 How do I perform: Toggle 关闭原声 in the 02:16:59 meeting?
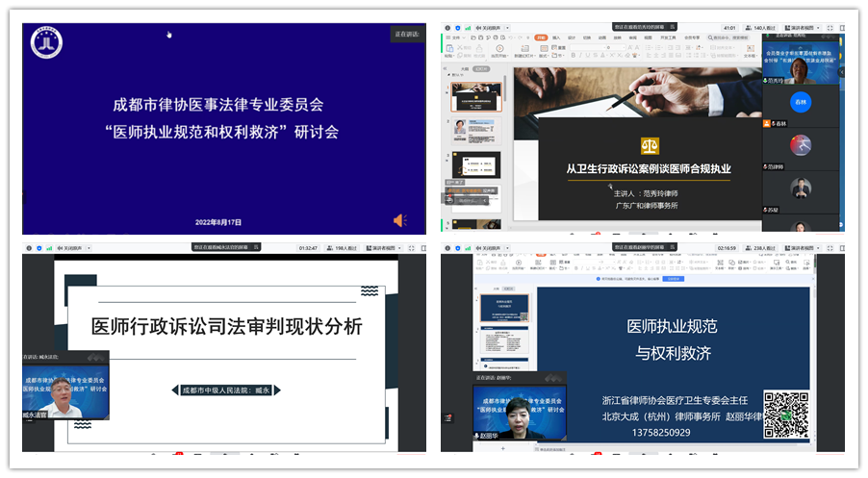(488, 248)
